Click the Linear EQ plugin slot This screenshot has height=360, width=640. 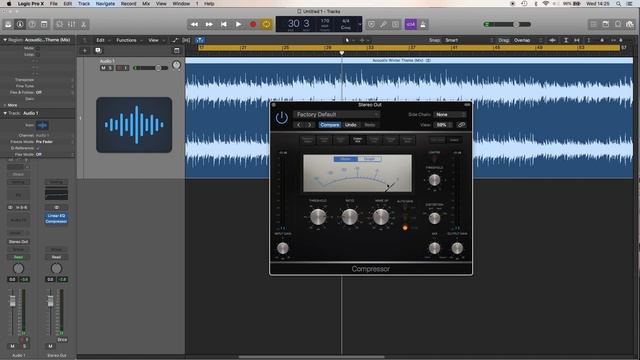point(56,216)
